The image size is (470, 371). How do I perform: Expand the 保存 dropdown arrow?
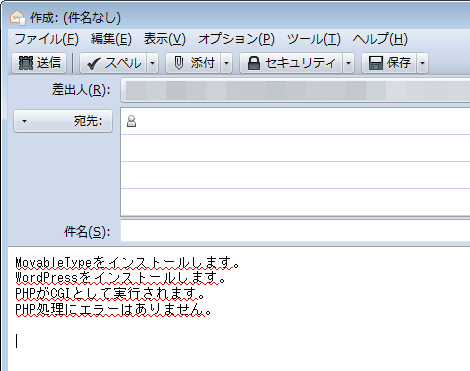point(422,63)
